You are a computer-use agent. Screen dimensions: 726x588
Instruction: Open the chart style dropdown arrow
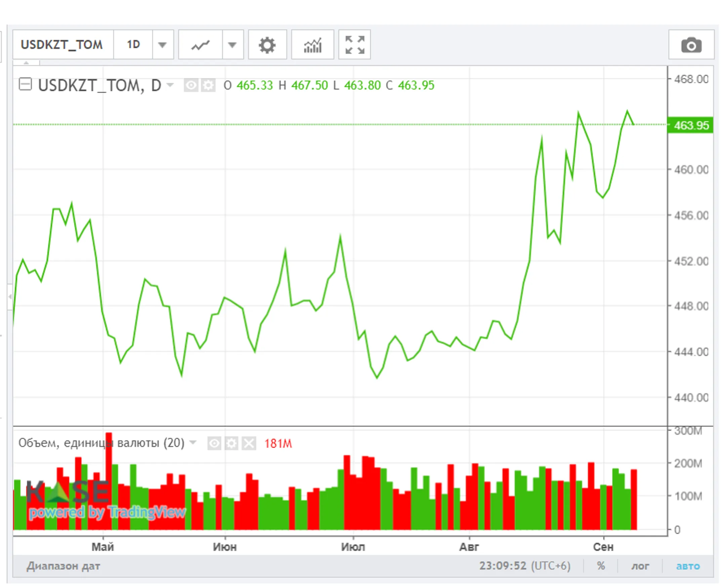[233, 45]
